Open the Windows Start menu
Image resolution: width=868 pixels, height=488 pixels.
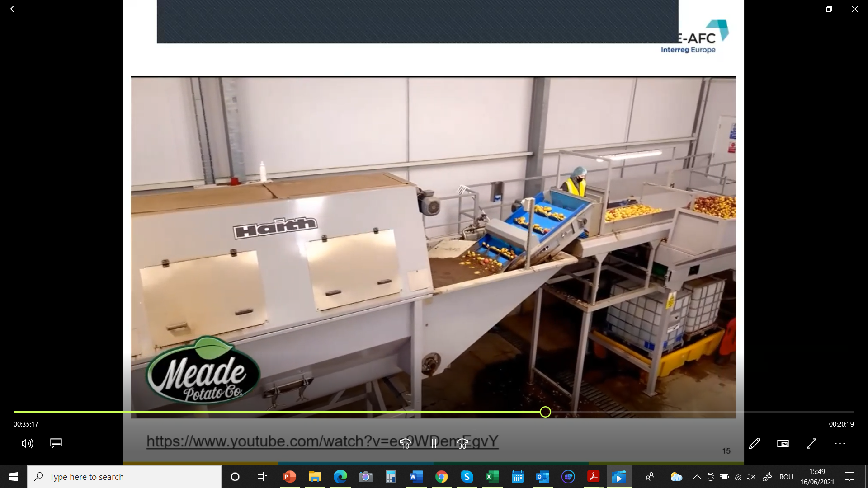point(14,477)
